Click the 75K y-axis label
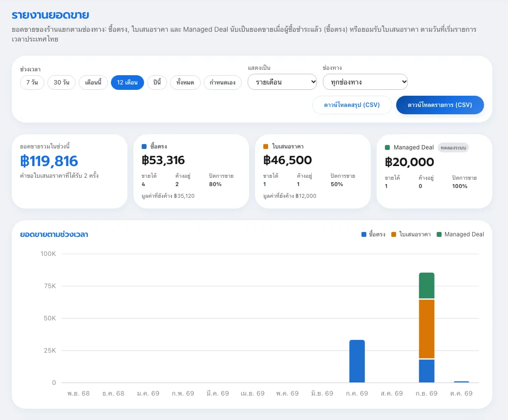This screenshot has height=420, width=508. pyautogui.click(x=50, y=286)
